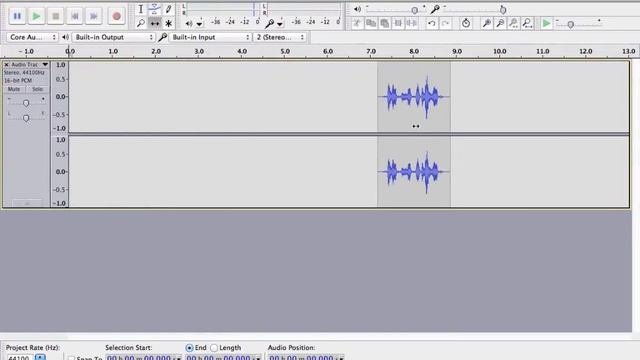Click the Fit Selection zoom icon
Viewport: 640px width, 360px height.
coord(513,23)
